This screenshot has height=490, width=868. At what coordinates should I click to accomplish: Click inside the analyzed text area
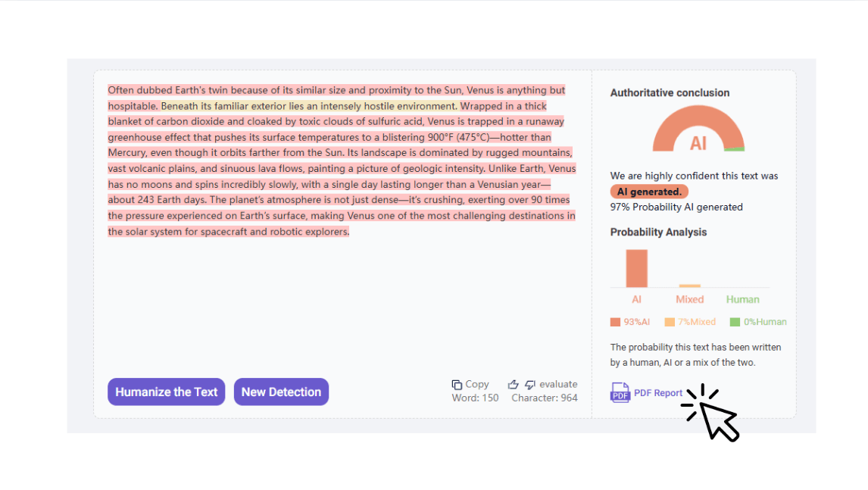click(x=341, y=303)
